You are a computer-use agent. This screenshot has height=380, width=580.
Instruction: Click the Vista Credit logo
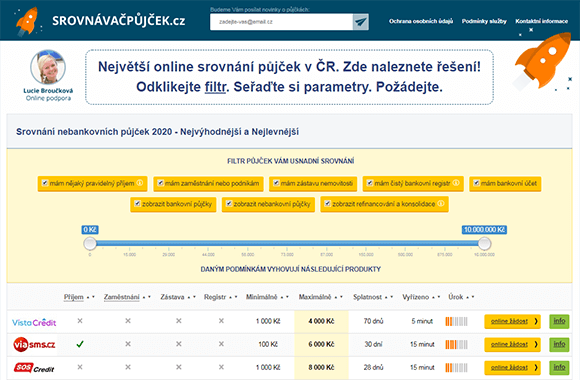click(x=34, y=322)
